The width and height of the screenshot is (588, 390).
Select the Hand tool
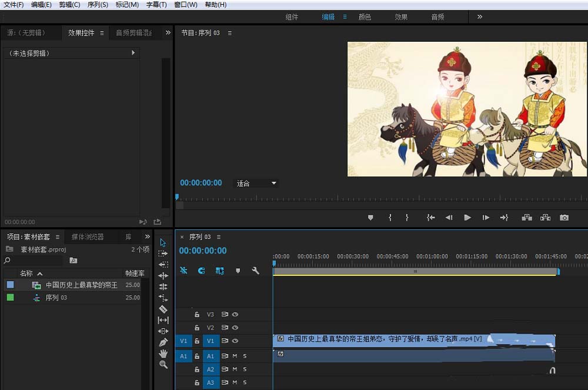[163, 354]
